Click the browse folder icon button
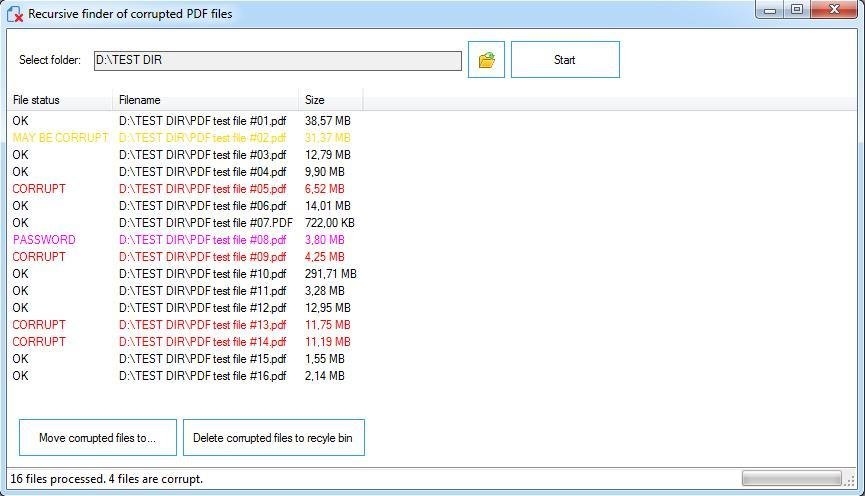Screen dimensions: 865x496 (486, 60)
